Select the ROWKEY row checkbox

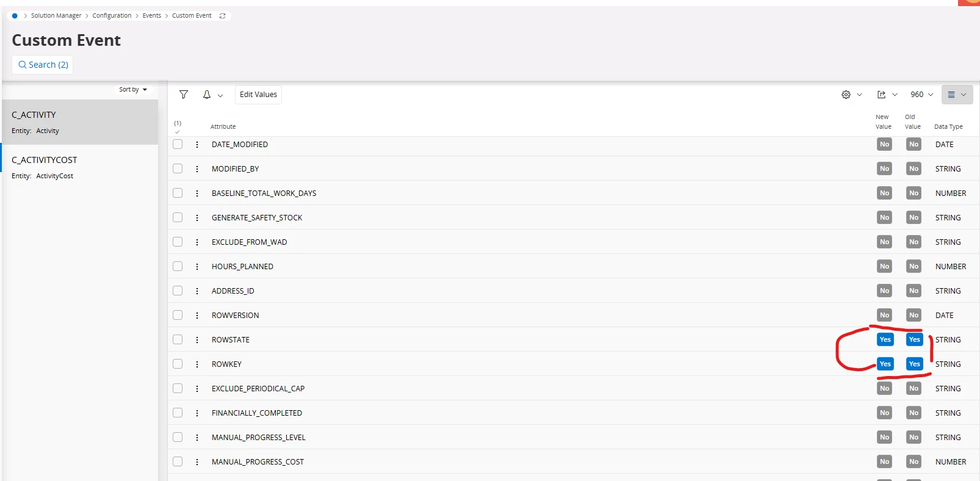[178, 364]
